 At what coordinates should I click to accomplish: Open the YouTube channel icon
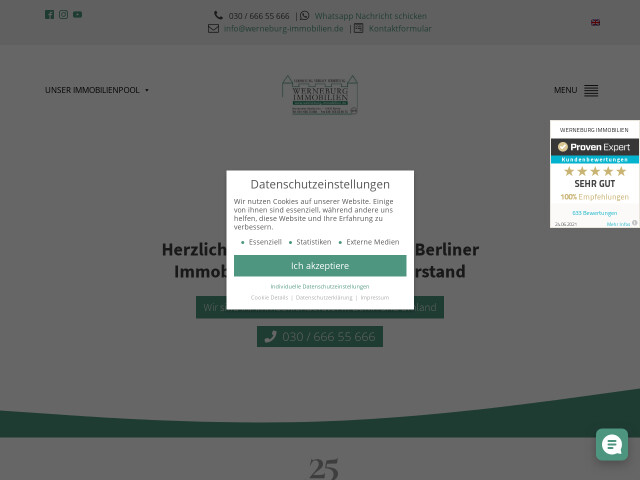[78, 15]
